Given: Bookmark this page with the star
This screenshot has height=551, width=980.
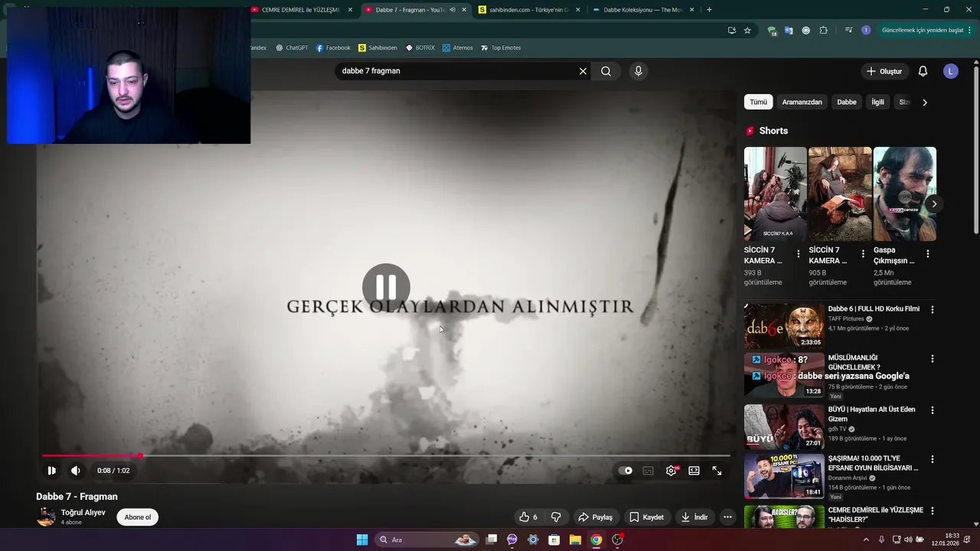Looking at the screenshot, I should click(x=747, y=31).
